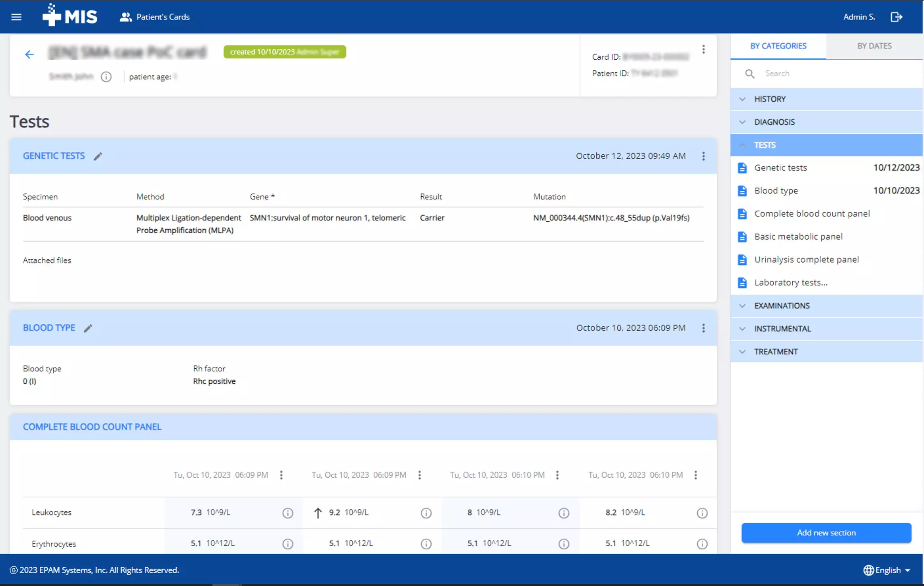This screenshot has height=586, width=924.
Task: Edit Genetic Tests section with pencil icon
Action: tap(98, 156)
